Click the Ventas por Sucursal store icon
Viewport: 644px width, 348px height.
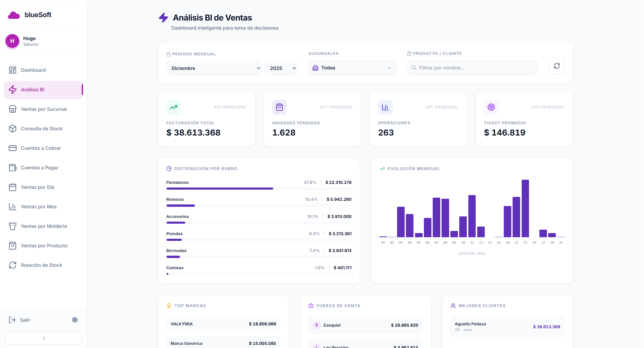pos(13,109)
